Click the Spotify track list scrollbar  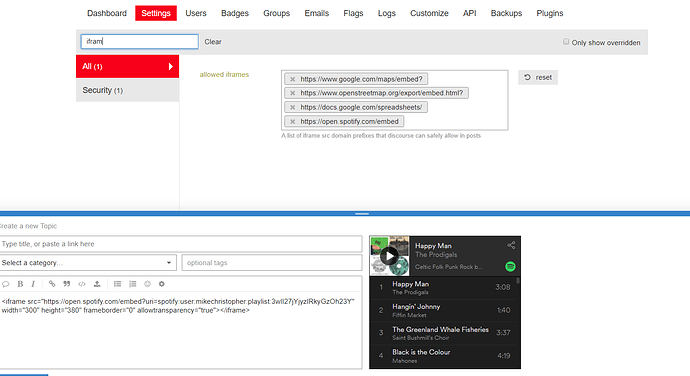pyautogui.click(x=518, y=280)
